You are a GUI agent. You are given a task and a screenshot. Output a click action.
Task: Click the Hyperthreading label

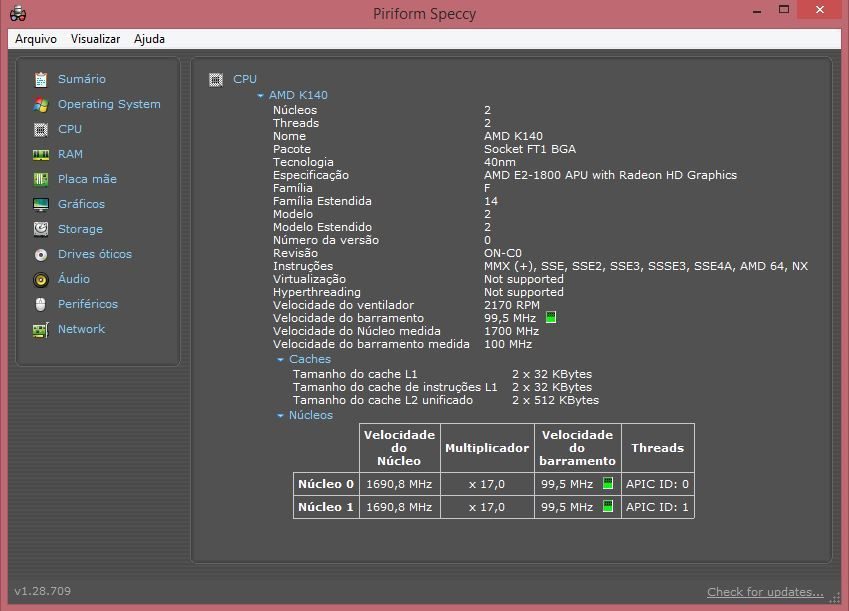point(317,292)
